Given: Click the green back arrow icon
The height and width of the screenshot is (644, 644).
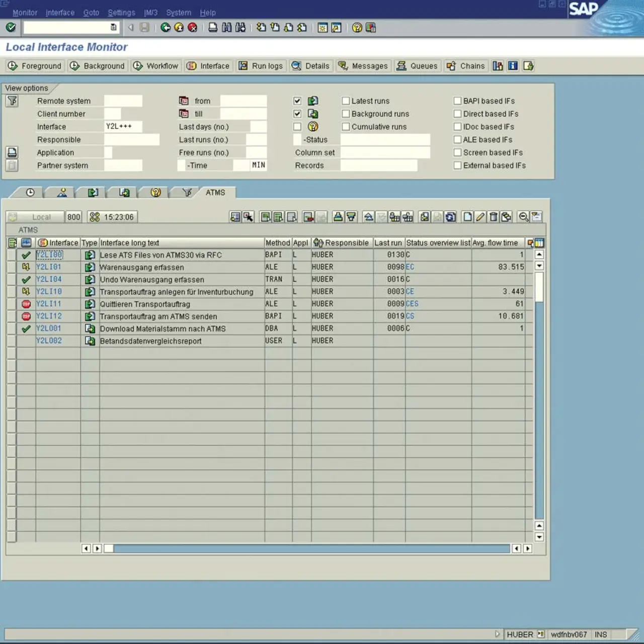Looking at the screenshot, I should point(166,28).
